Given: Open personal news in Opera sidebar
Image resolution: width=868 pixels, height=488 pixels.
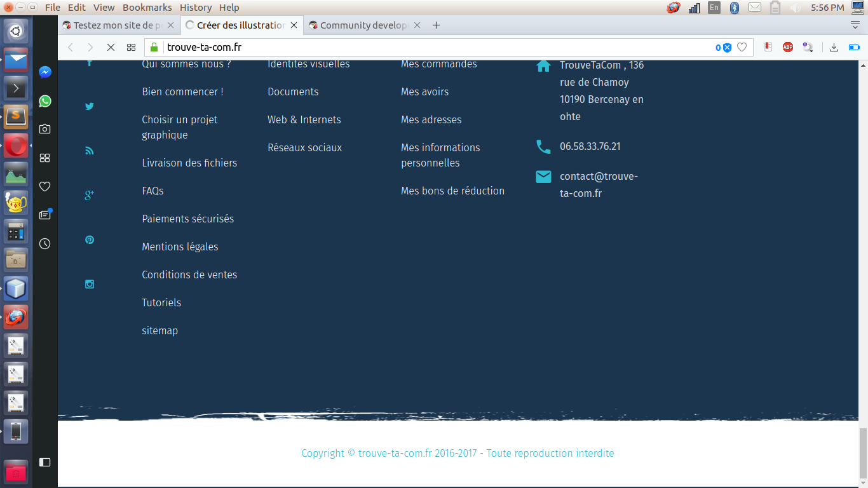Looking at the screenshot, I should (x=44, y=215).
